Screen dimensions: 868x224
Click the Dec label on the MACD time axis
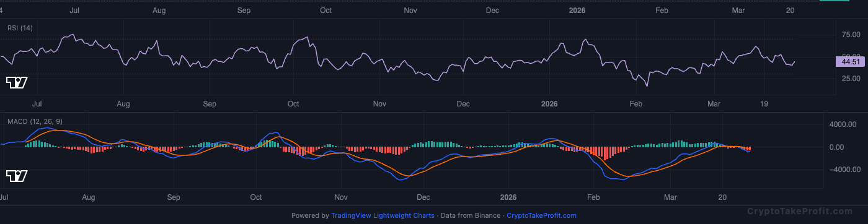[x=423, y=197]
